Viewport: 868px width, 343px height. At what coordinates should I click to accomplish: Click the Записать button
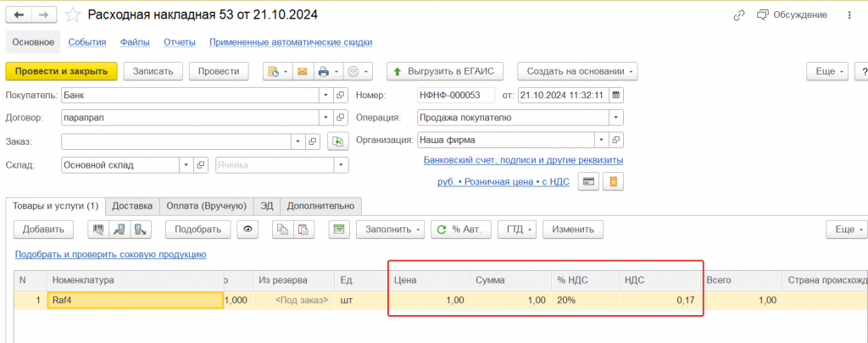[153, 71]
